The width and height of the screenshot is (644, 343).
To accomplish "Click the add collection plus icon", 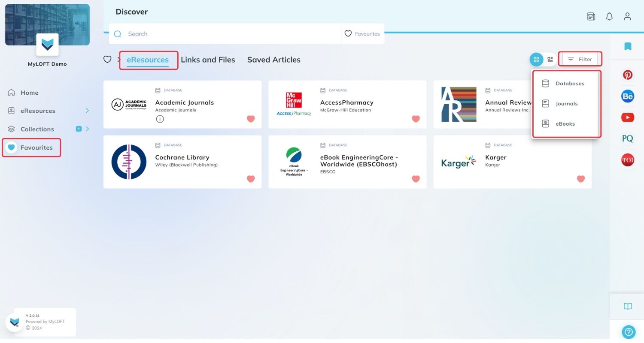I will pos(79,129).
